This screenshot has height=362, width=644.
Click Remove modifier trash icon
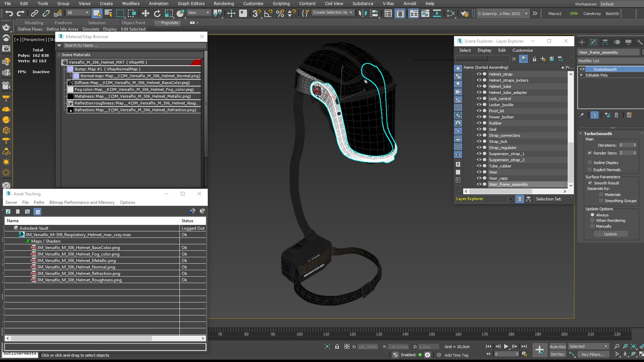click(616, 115)
